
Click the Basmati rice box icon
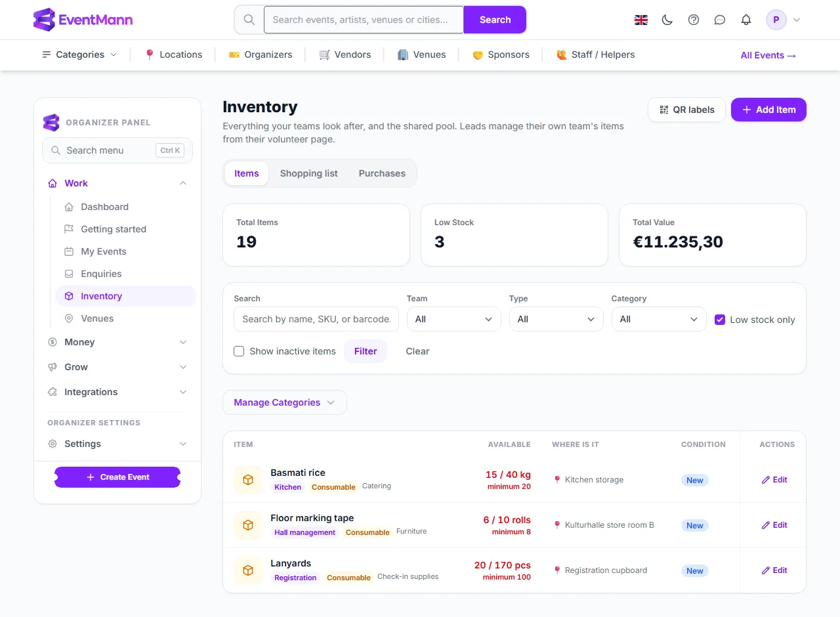click(248, 480)
